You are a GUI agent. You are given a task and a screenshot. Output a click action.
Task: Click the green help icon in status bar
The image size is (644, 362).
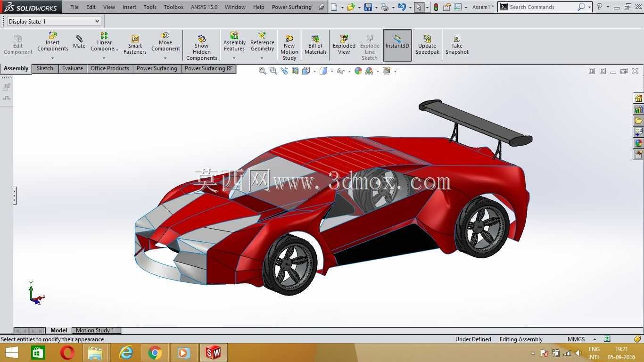tap(607, 339)
